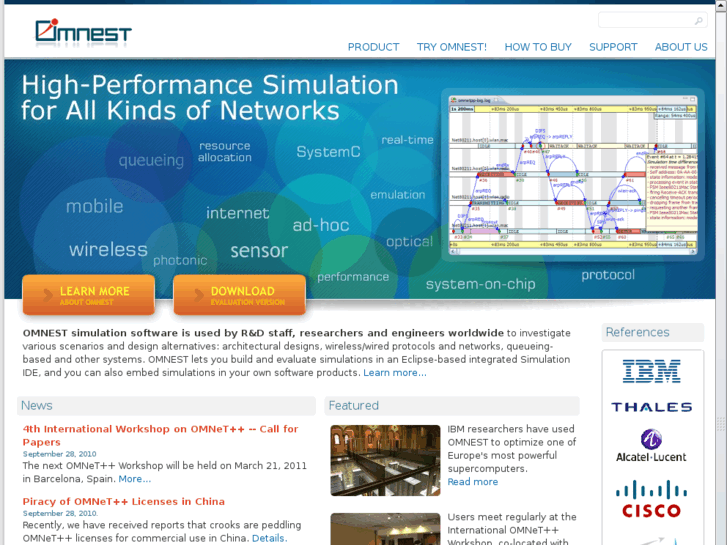Open 'Piracy of OMNeT++ Licenses in China' headline
Image resolution: width=727 pixels, height=545 pixels.
[x=123, y=501]
